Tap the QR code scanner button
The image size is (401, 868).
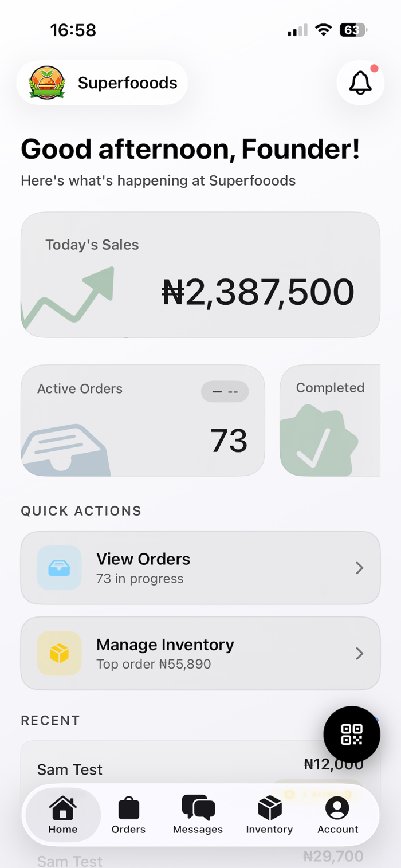[352, 734]
